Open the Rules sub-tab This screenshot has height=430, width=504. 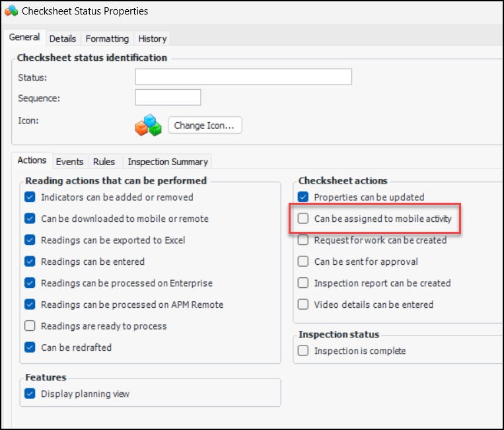tap(104, 161)
